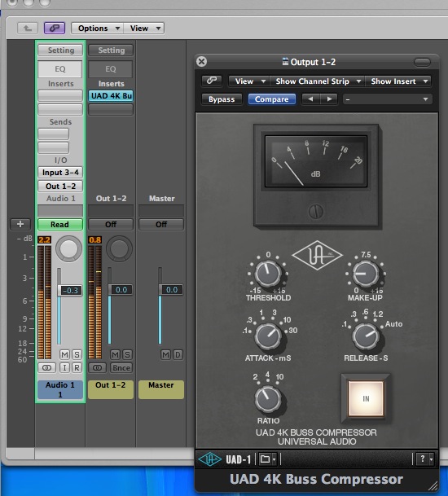Screen dimensions: 448x496
Task: Click the VU meter adjustment screw
Action: 316,211
